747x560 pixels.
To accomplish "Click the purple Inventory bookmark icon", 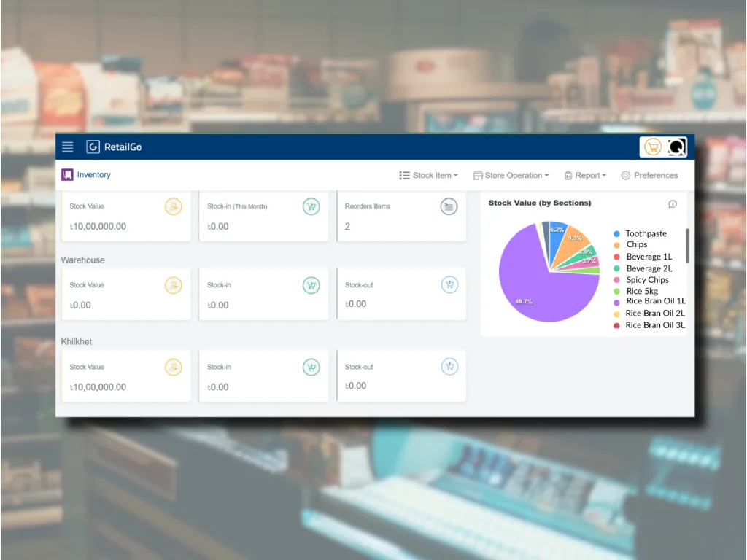I will pyautogui.click(x=67, y=175).
